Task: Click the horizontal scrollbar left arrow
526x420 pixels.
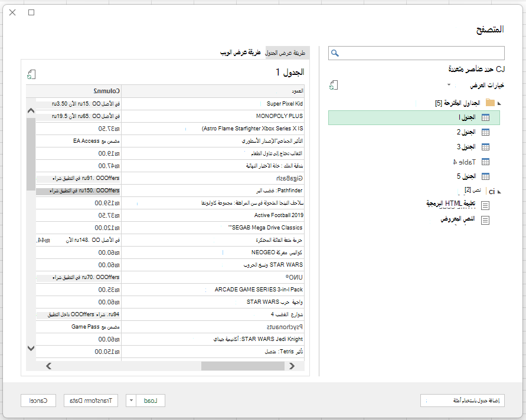Action: 48,366
